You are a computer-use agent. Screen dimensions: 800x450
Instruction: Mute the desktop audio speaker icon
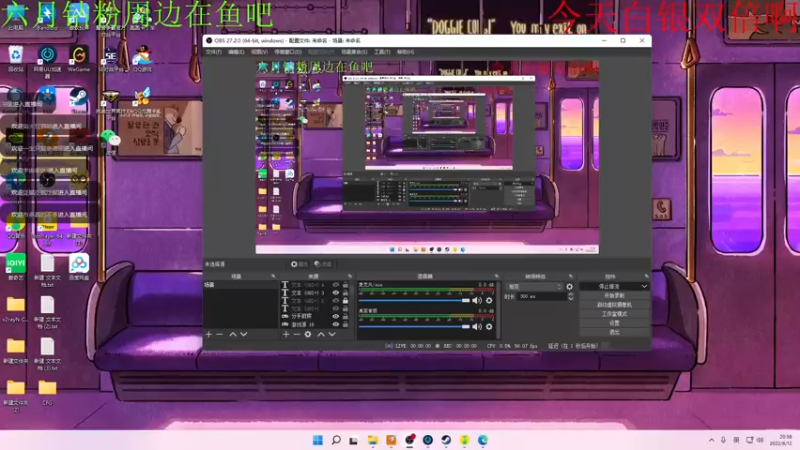(x=477, y=327)
